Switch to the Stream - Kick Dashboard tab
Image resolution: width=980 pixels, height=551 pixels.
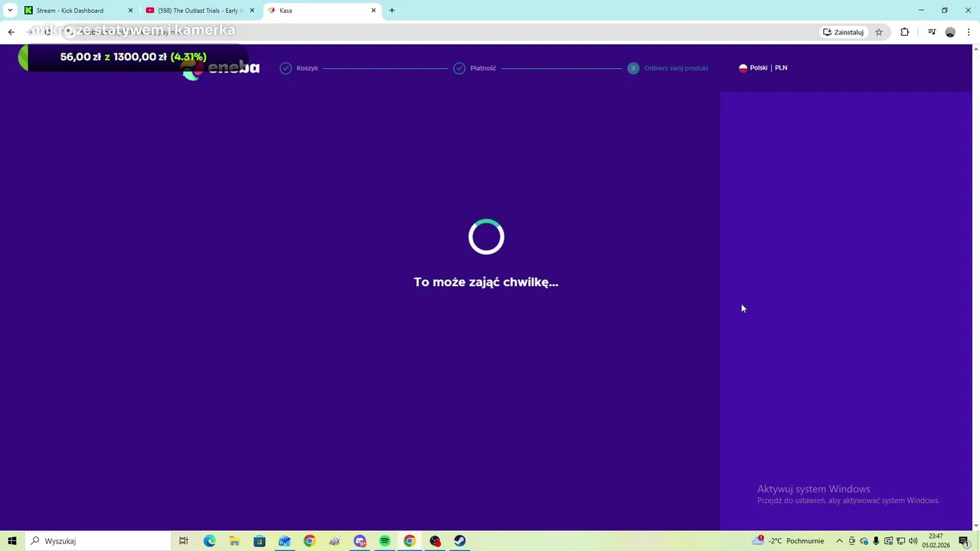click(x=79, y=11)
